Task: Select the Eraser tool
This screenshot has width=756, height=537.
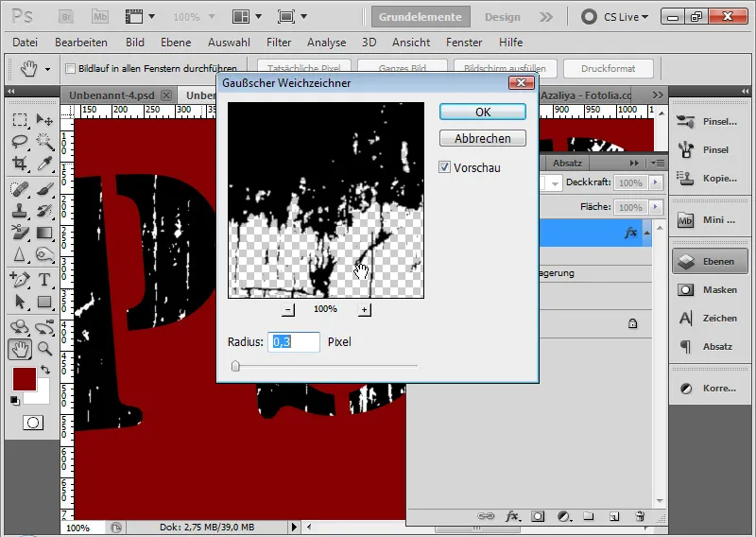Action: coord(19,233)
